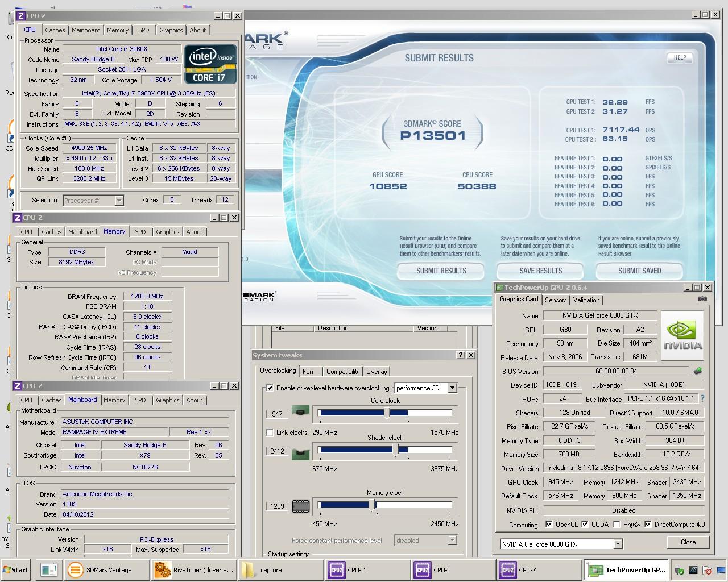728x582 pixels.
Task: Click the BIOS save icon in GPU-Z
Action: coord(698,371)
